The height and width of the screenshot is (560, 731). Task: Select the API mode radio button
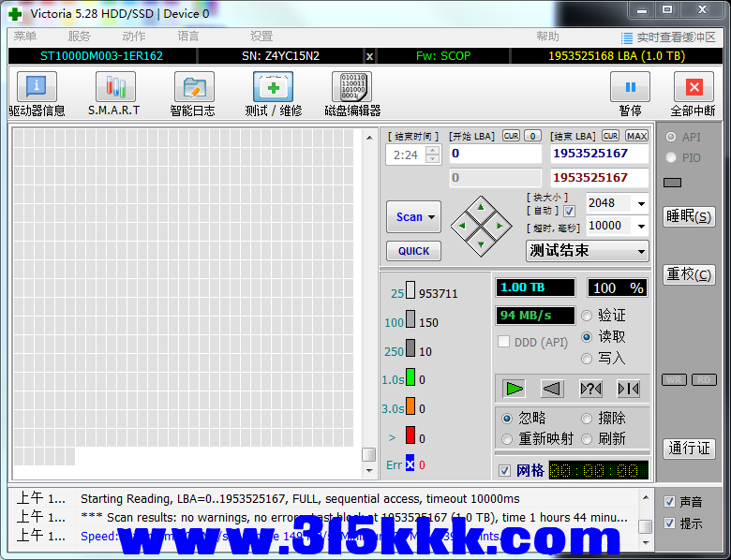pos(671,137)
